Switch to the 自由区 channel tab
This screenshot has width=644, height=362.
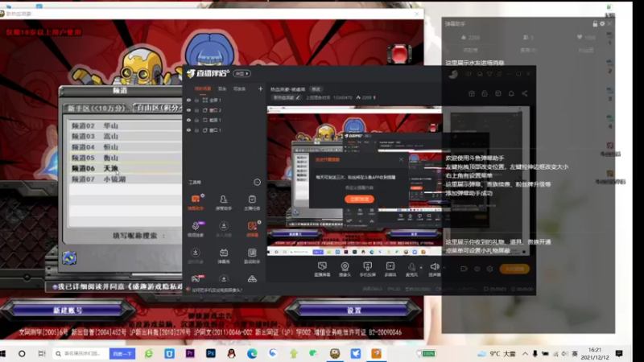point(158,108)
